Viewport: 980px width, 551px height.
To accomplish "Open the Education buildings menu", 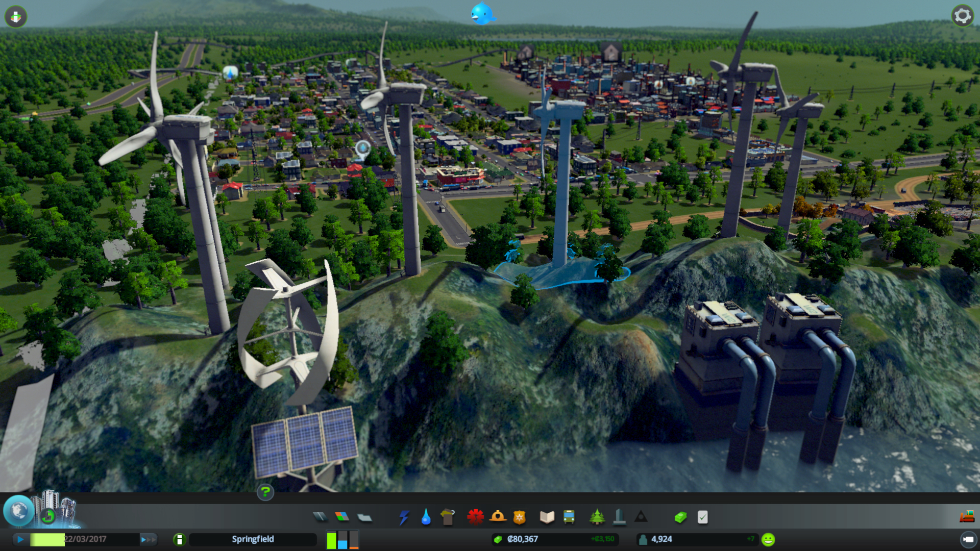I will (547, 517).
